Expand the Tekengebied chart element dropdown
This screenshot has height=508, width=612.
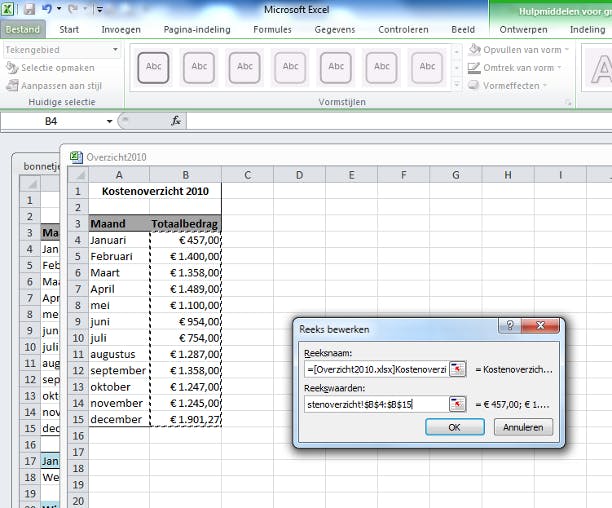click(115, 50)
